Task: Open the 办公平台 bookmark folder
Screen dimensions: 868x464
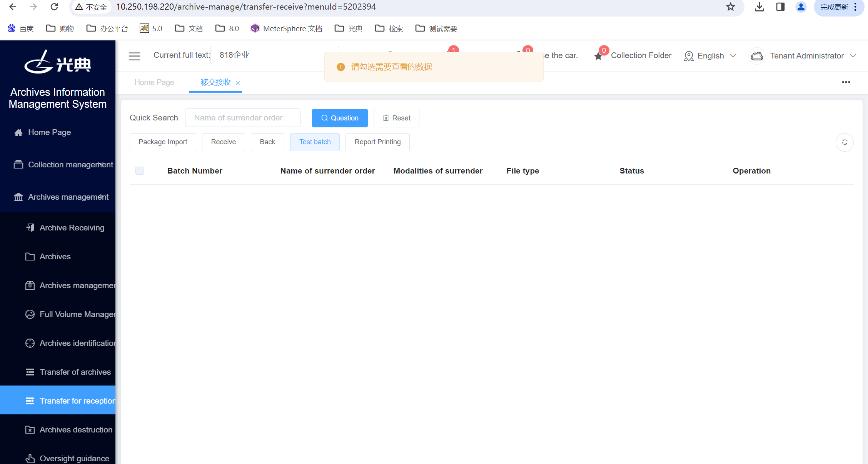Action: tap(107, 28)
